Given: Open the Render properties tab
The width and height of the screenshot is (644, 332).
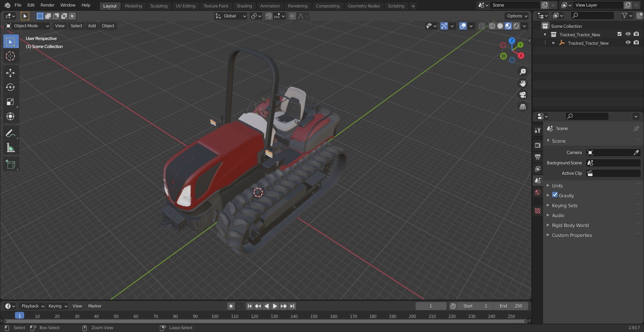Looking at the screenshot, I should pyautogui.click(x=537, y=145).
